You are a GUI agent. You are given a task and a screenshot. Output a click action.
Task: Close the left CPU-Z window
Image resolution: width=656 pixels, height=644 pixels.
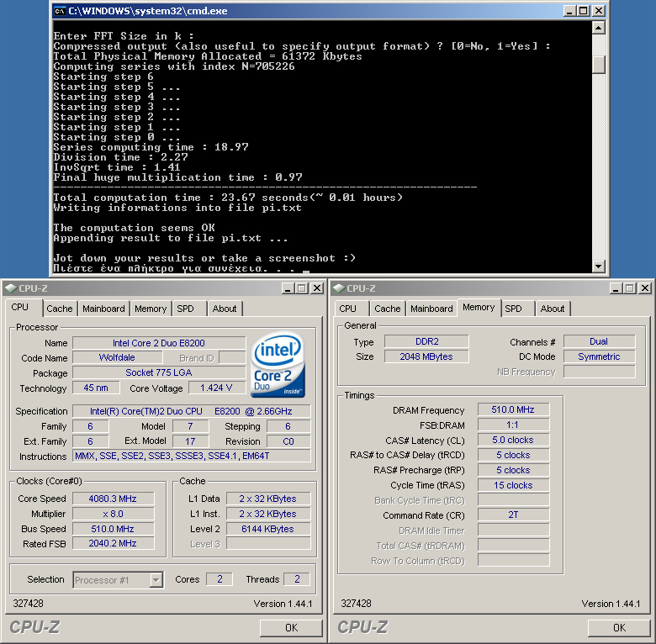coord(318,288)
